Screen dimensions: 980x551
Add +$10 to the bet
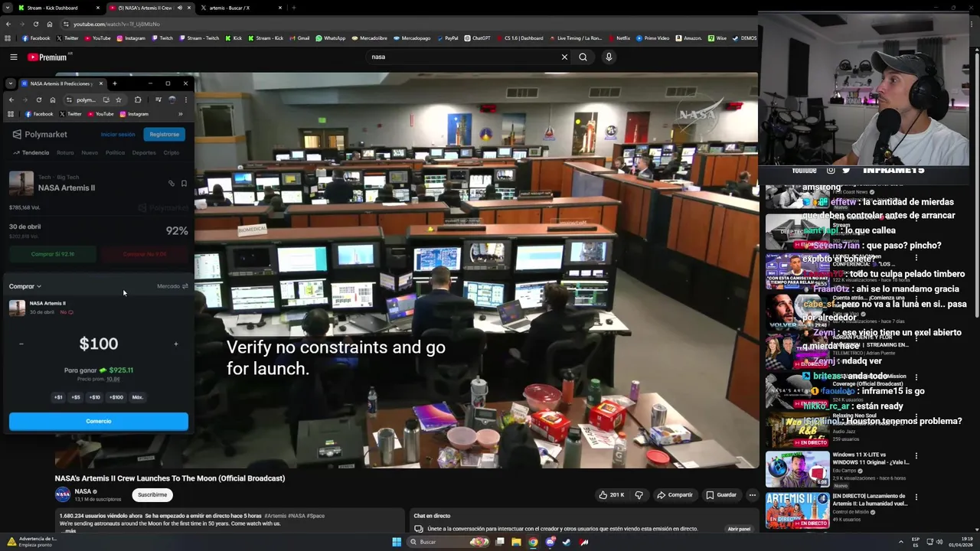94,397
